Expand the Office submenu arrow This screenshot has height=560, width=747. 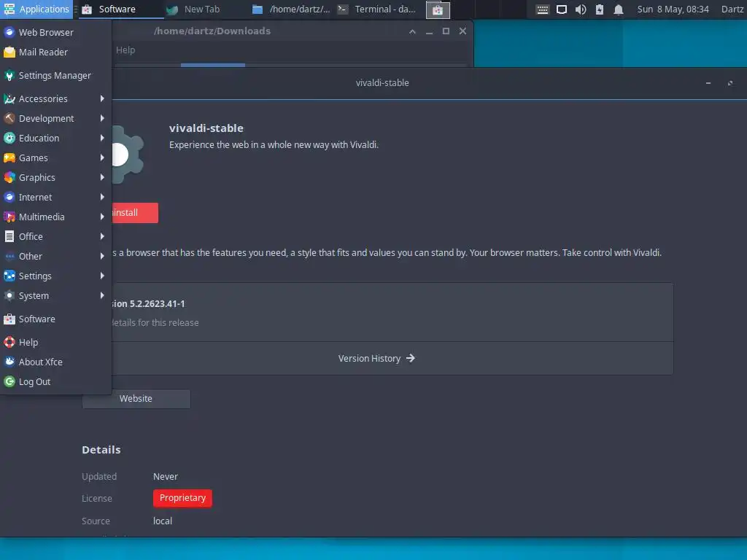point(102,236)
